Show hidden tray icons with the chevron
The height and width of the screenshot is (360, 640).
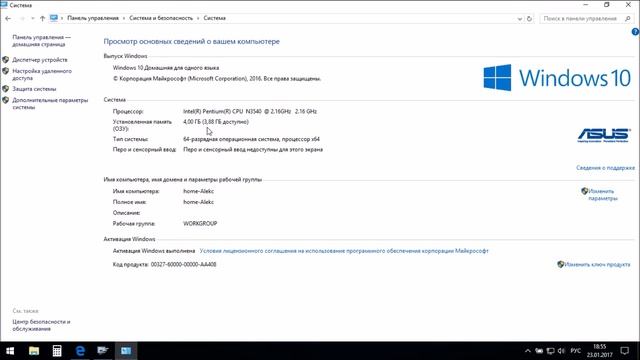(x=527, y=351)
